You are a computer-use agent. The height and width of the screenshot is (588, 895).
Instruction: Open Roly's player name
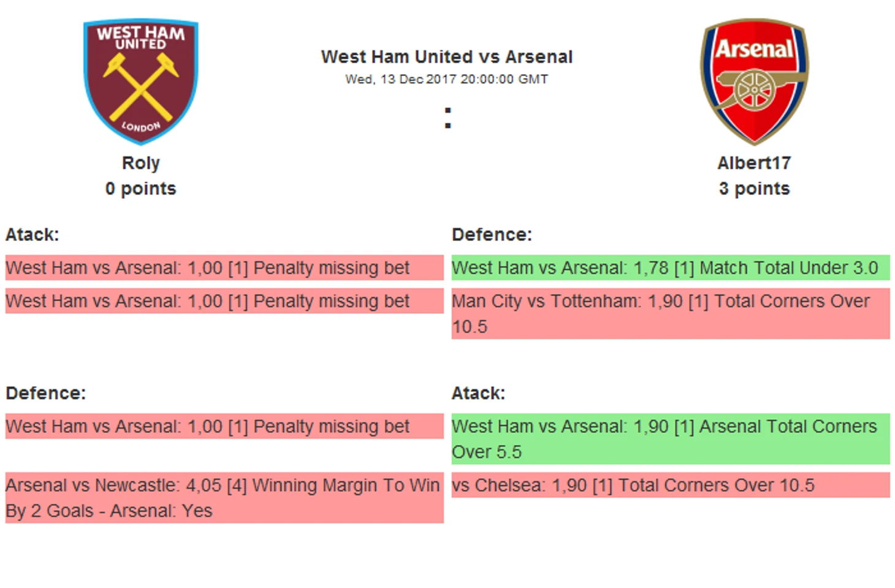(140, 163)
